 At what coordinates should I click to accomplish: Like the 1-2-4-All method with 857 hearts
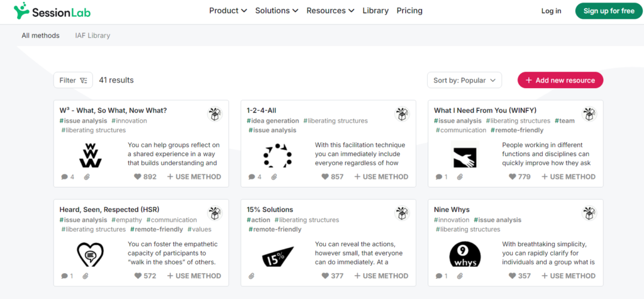coord(332,177)
